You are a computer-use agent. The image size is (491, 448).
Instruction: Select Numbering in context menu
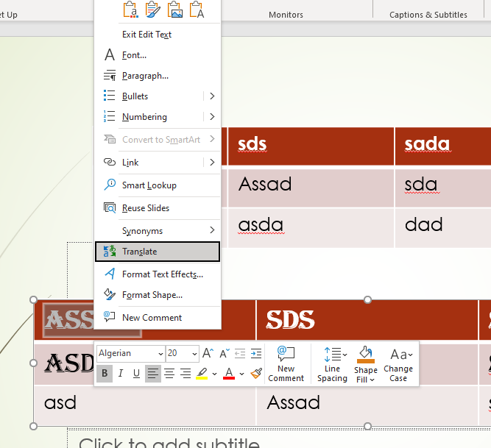coord(149,117)
